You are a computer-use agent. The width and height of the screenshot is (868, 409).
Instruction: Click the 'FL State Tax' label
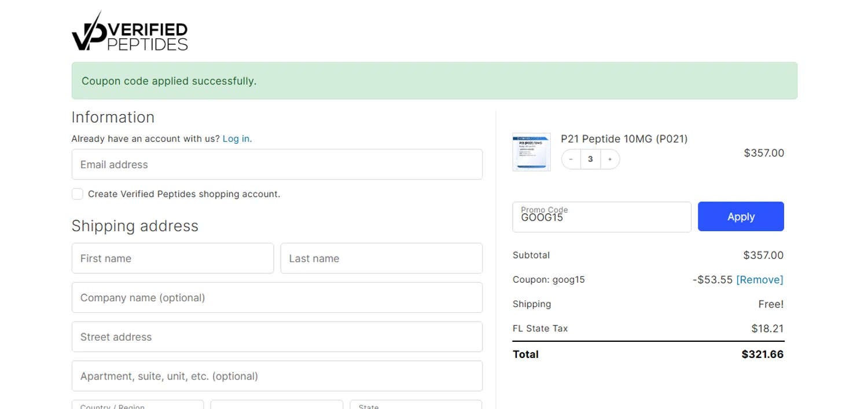coord(540,328)
